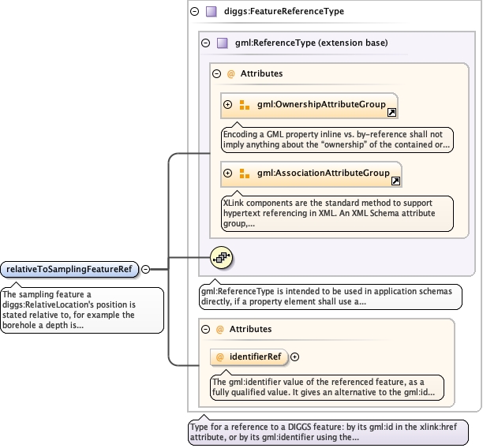The image size is (483, 448).
Task: Click the yellow sequence compositor icon
Action: 221,257
